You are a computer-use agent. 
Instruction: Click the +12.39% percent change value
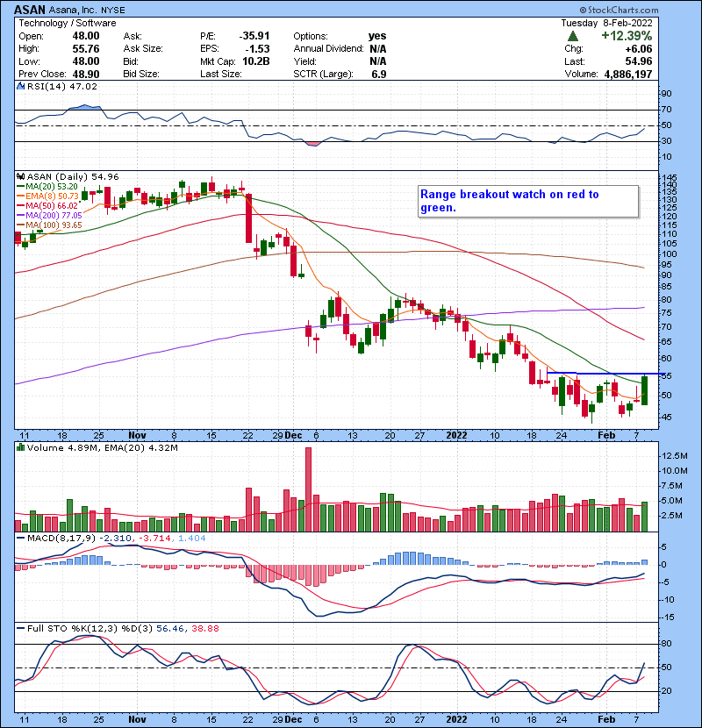[627, 36]
